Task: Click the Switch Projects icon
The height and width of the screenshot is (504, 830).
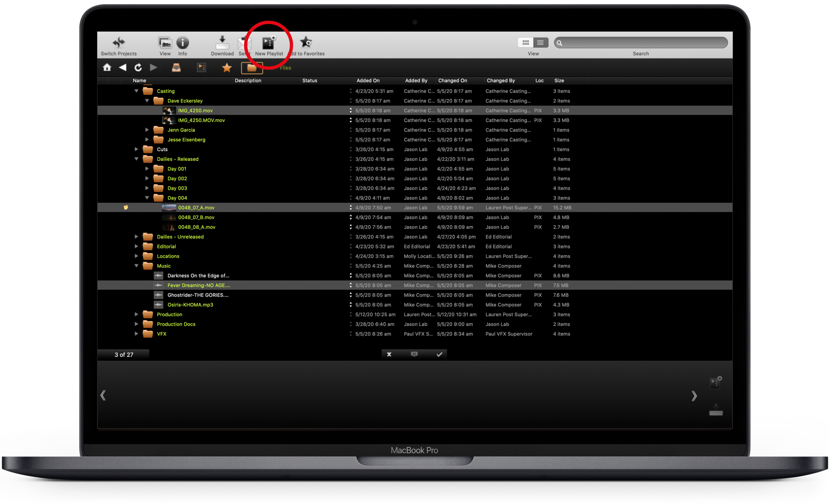Action: 119,42
